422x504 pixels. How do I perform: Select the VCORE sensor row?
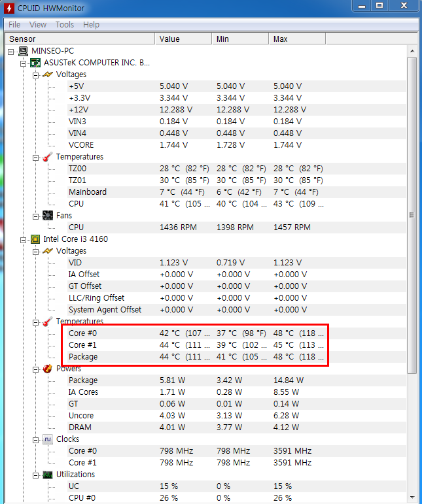pyautogui.click(x=237, y=145)
